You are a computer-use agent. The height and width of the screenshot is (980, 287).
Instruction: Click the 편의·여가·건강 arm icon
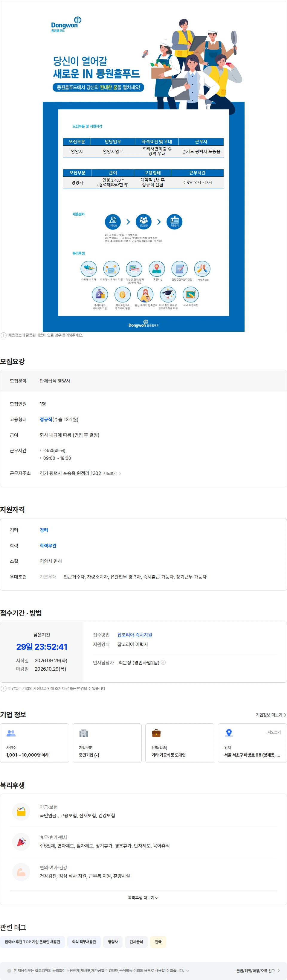[x=21, y=872]
